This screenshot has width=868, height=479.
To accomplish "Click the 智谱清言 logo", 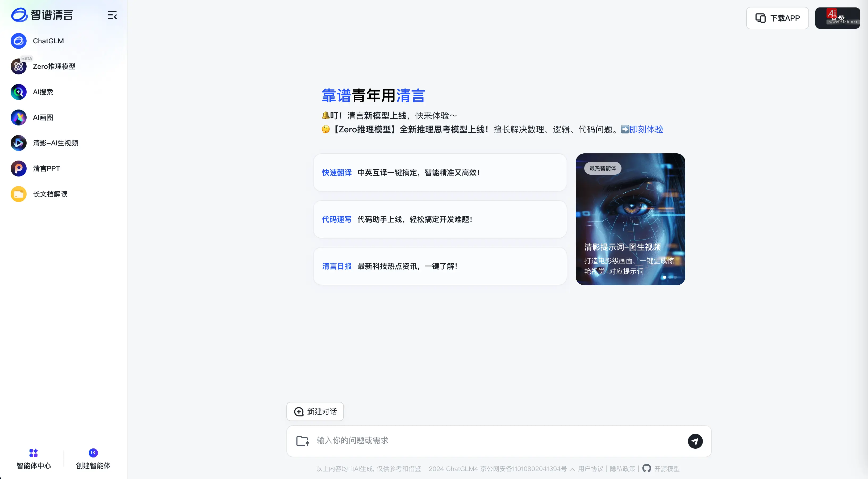I will [42, 15].
